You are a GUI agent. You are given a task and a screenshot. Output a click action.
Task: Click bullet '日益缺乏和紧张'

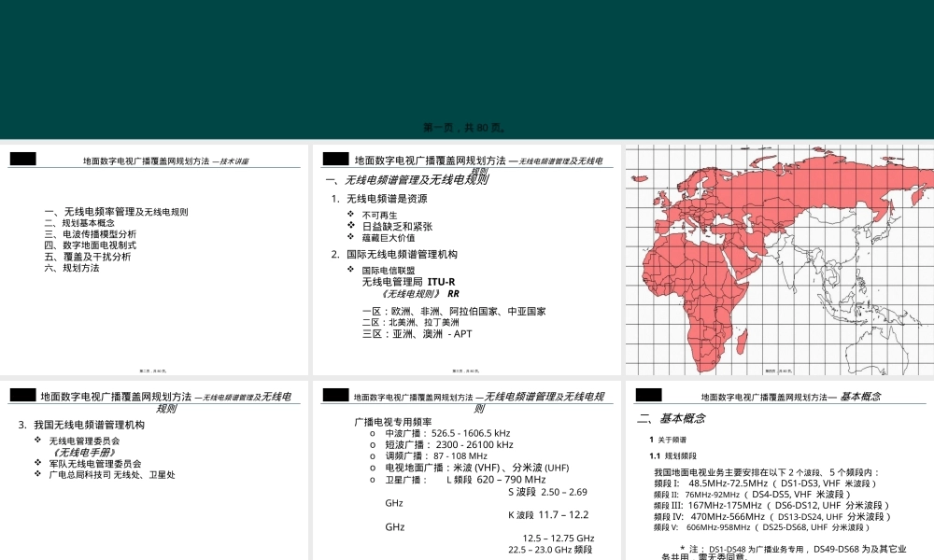397,226
